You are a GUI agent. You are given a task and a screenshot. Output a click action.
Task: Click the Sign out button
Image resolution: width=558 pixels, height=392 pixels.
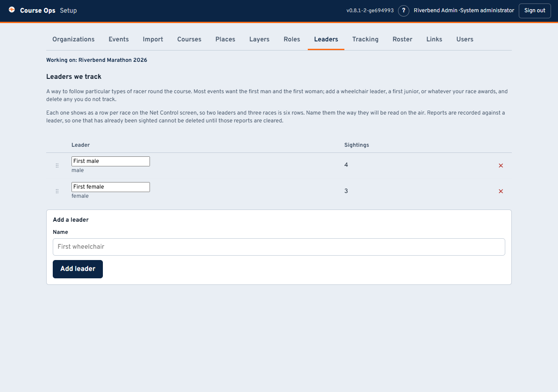pos(535,10)
